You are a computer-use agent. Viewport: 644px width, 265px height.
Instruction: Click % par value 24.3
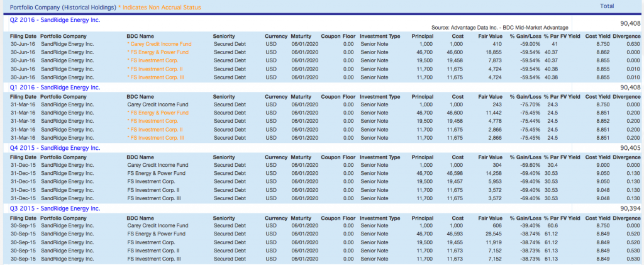[x=553, y=104]
